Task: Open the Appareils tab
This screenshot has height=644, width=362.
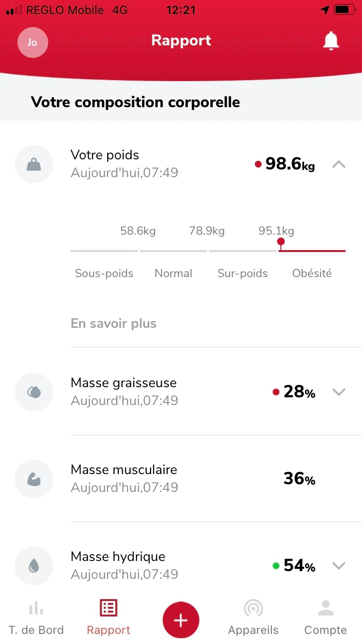Action: 253,618
